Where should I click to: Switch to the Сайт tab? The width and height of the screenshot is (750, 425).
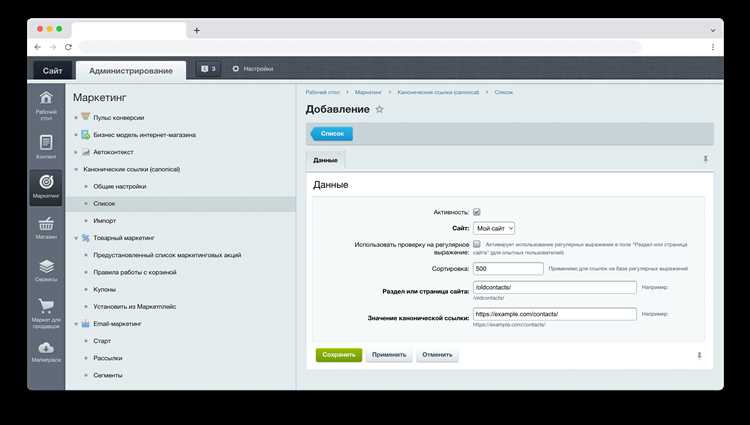click(x=52, y=70)
